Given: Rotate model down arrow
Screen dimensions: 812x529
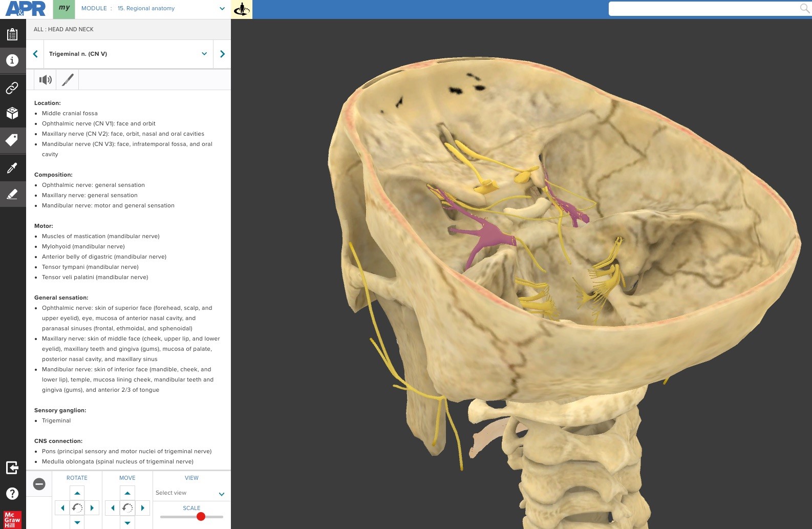Looking at the screenshot, I should point(77,522).
